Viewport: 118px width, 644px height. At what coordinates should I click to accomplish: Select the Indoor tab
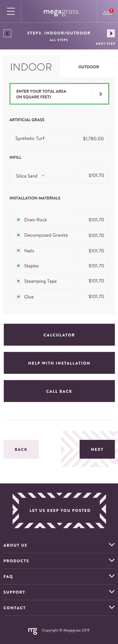coord(31,67)
